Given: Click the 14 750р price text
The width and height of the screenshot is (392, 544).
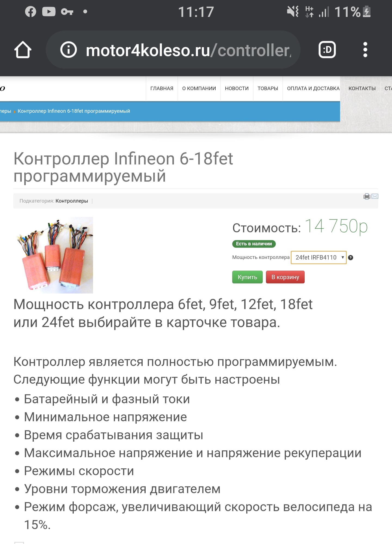Looking at the screenshot, I should point(336,227).
